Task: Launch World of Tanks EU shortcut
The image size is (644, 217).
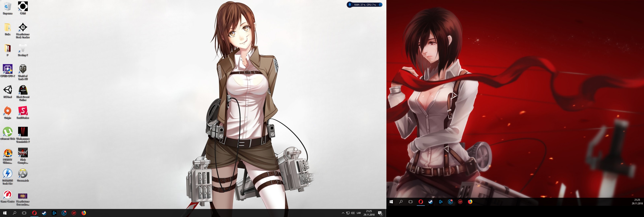Action: point(23,72)
